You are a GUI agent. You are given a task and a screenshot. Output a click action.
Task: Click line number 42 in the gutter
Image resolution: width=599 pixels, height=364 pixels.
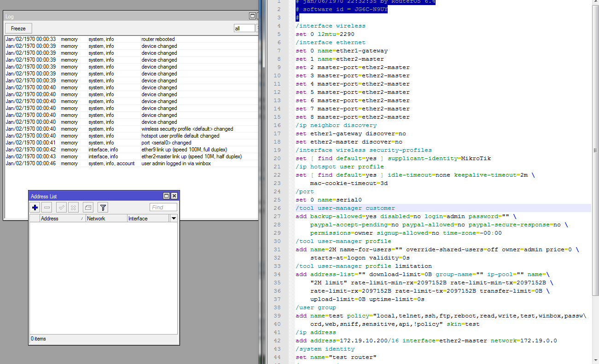click(x=278, y=341)
